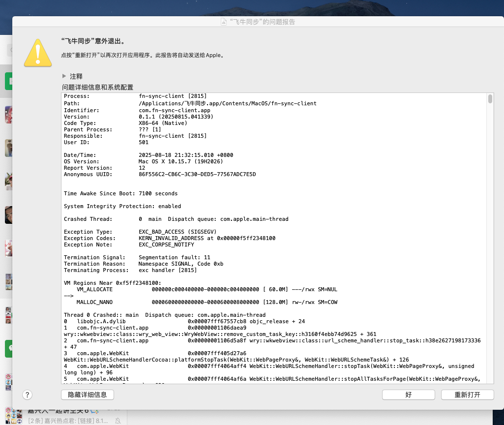Hide details with the 隐藏详细信息 button
The width and height of the screenshot is (504, 425).
88,395
